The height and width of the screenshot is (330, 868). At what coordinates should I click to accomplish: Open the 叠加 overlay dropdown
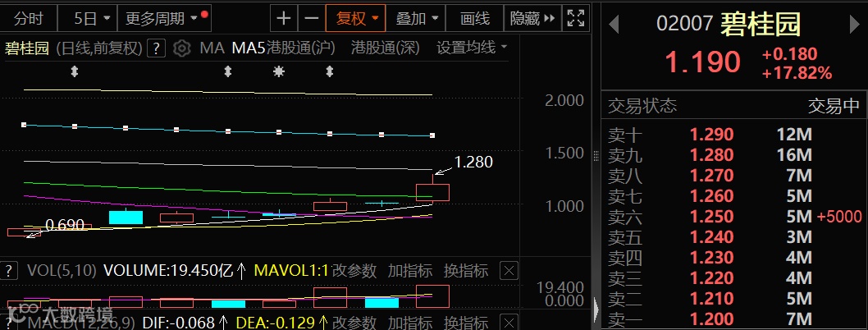click(x=415, y=19)
